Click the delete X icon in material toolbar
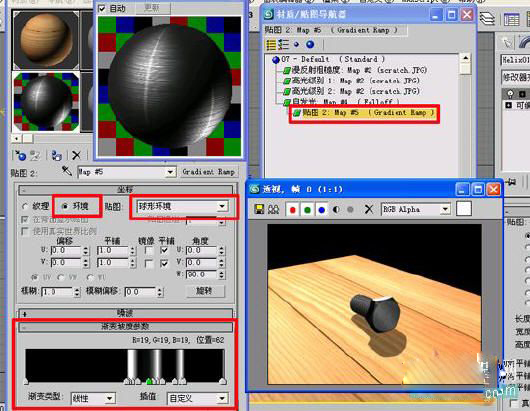Screen dimensions: 530x411 pos(76,155)
